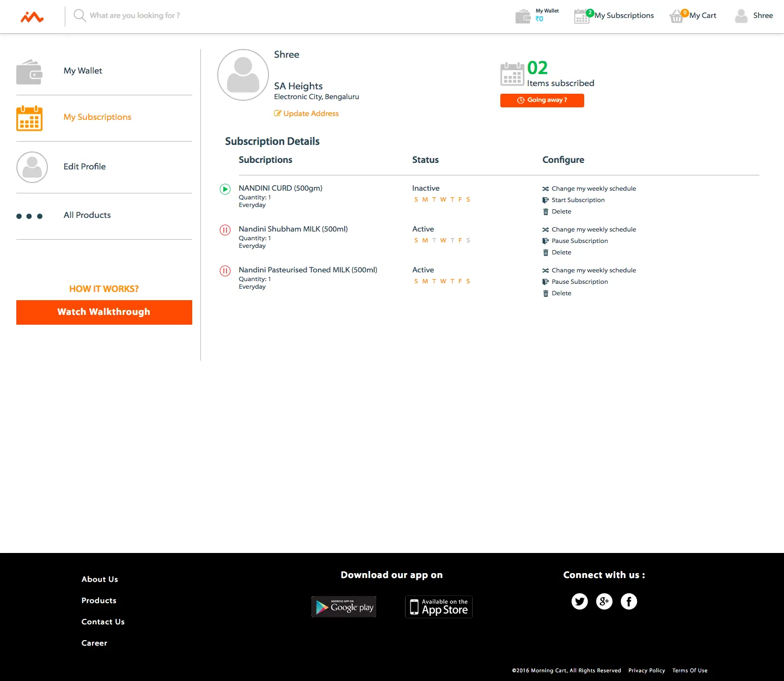
Task: Pause Nandini Pasteurised Toned MILK red pause icon
Action: 225,271
